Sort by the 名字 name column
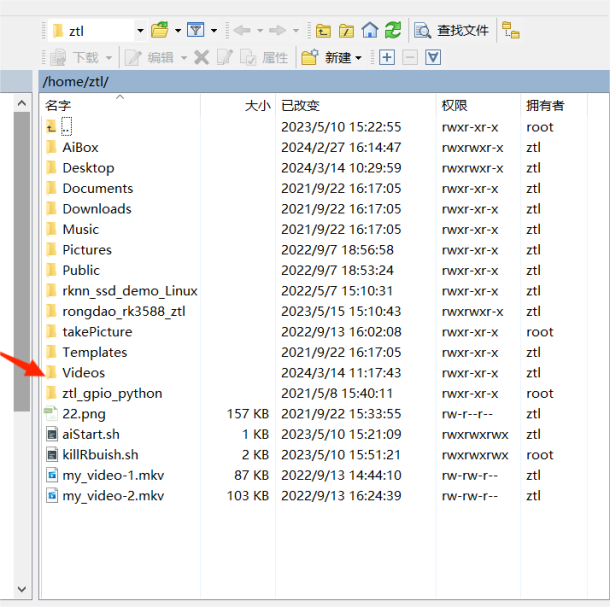 tap(121, 105)
